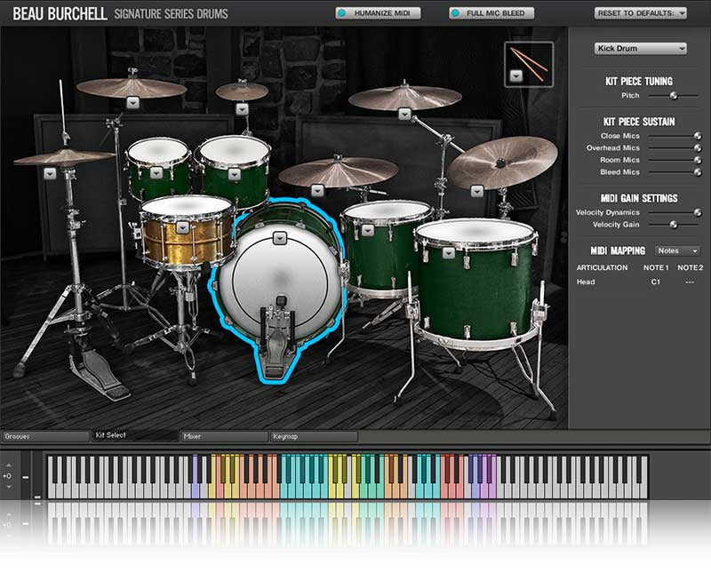Click the C1 note value

[x=656, y=282]
